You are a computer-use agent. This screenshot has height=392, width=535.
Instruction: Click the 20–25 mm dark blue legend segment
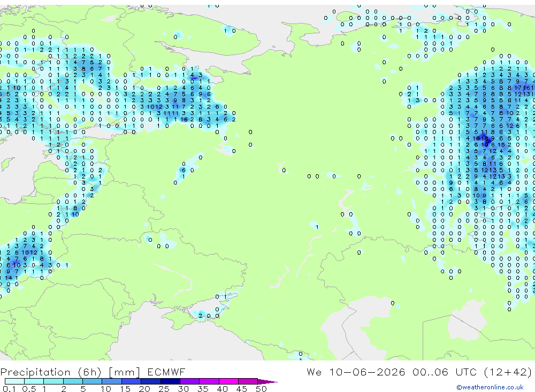point(151,381)
